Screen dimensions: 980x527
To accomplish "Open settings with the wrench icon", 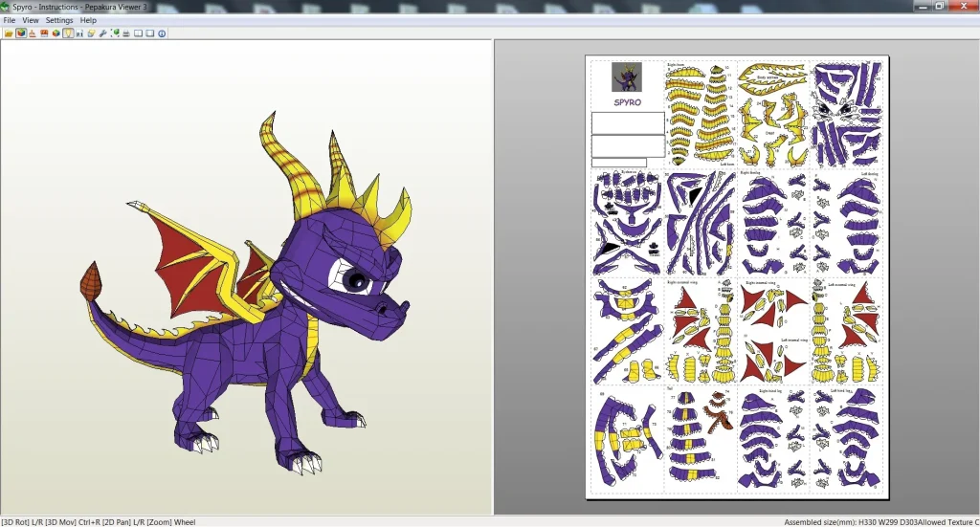I will pyautogui.click(x=103, y=33).
